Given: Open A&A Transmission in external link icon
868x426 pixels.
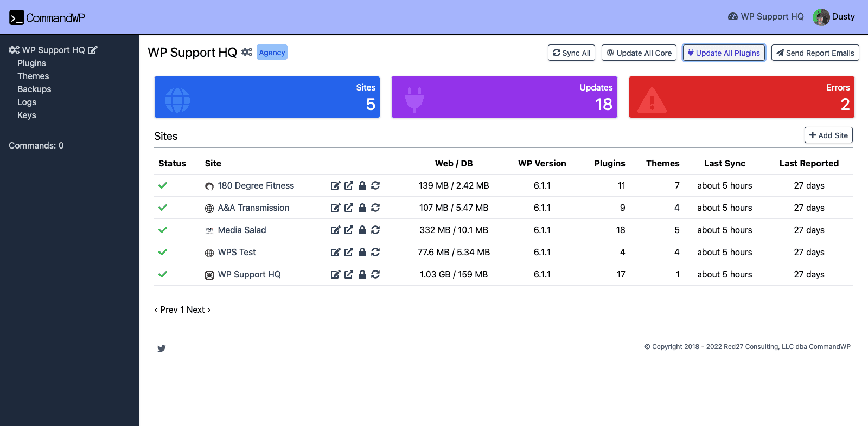Looking at the screenshot, I should point(349,208).
